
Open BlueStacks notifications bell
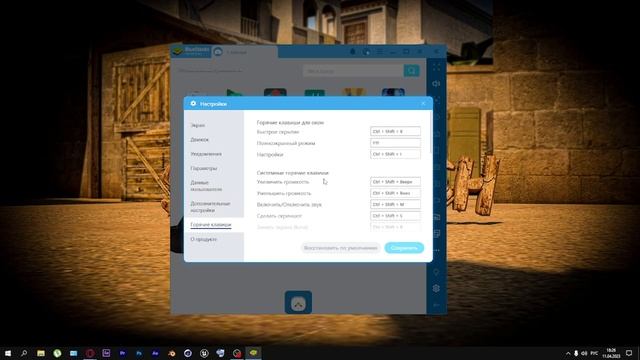[353, 52]
